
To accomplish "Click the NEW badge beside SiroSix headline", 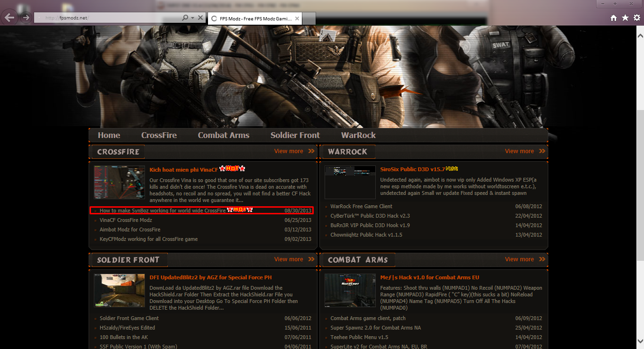I will pyautogui.click(x=452, y=168).
